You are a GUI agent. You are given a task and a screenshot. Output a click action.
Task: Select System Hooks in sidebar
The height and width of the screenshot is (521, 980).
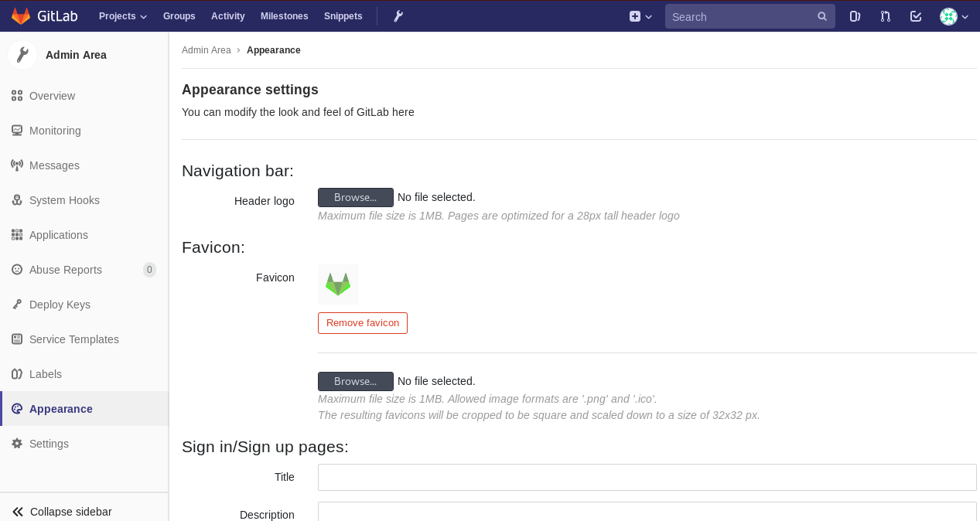(x=64, y=200)
